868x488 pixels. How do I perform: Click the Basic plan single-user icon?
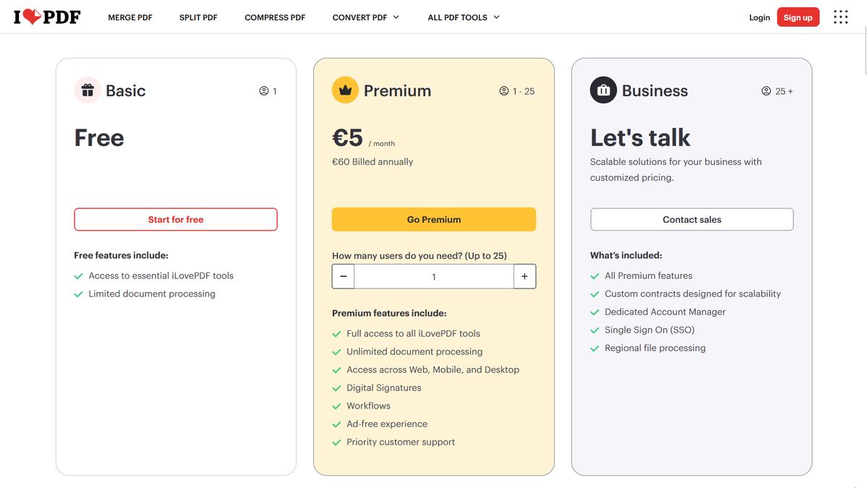(264, 91)
